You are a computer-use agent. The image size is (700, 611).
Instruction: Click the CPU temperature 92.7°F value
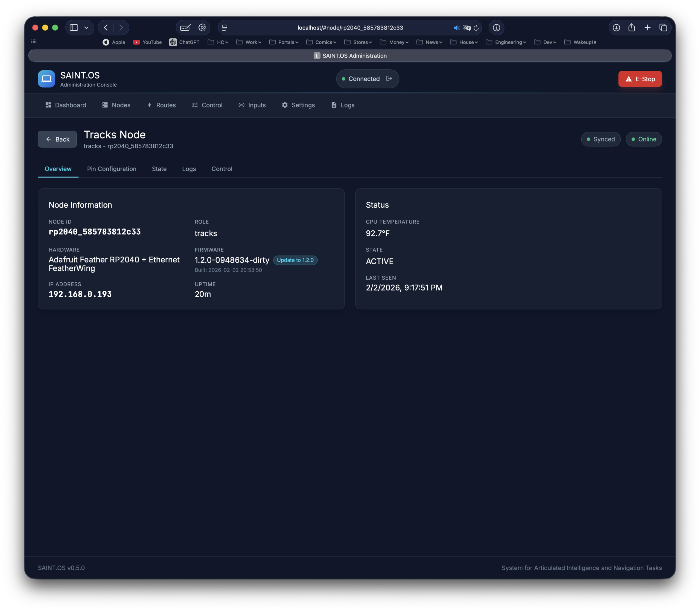point(378,233)
